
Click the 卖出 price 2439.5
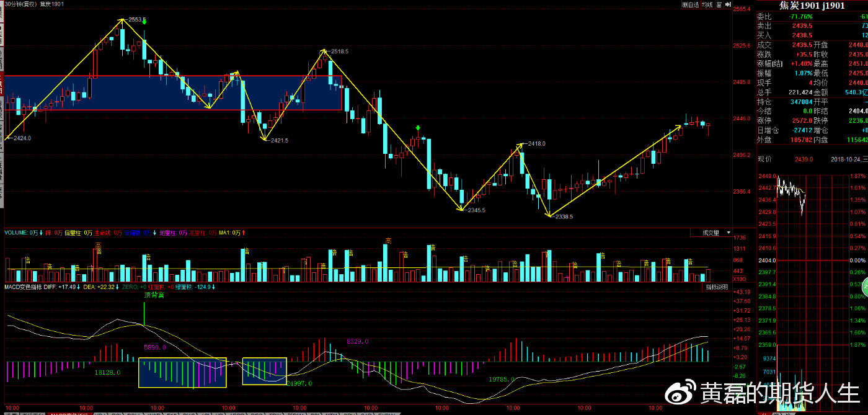(x=803, y=25)
